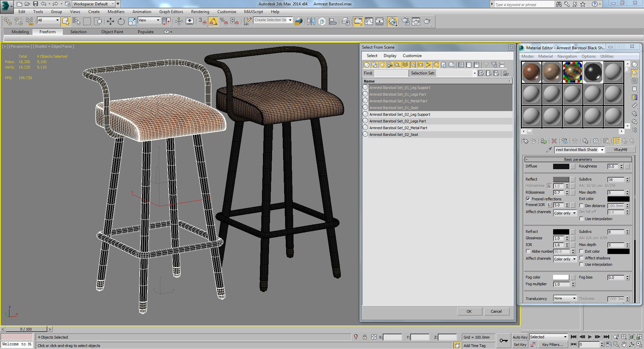Open Selection Set dropdown in Select From Scene

[x=474, y=73]
